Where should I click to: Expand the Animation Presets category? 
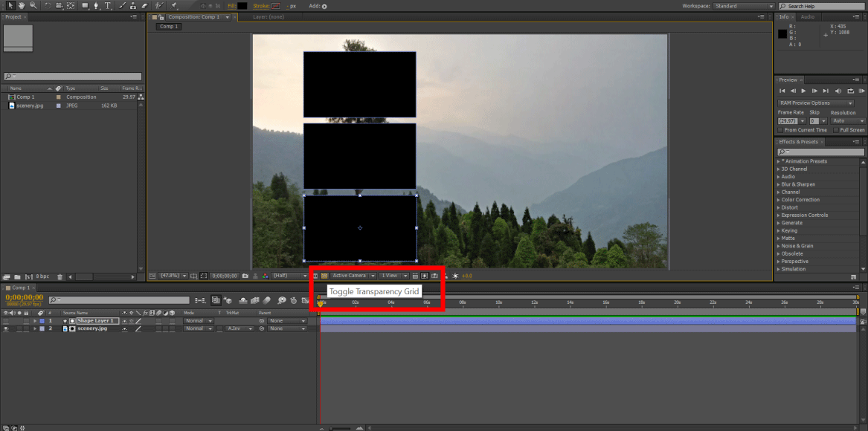[778, 161]
